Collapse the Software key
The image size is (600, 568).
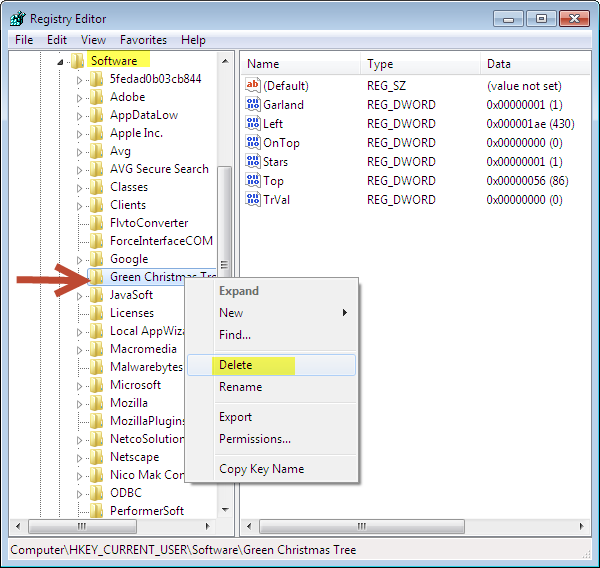[x=60, y=62]
